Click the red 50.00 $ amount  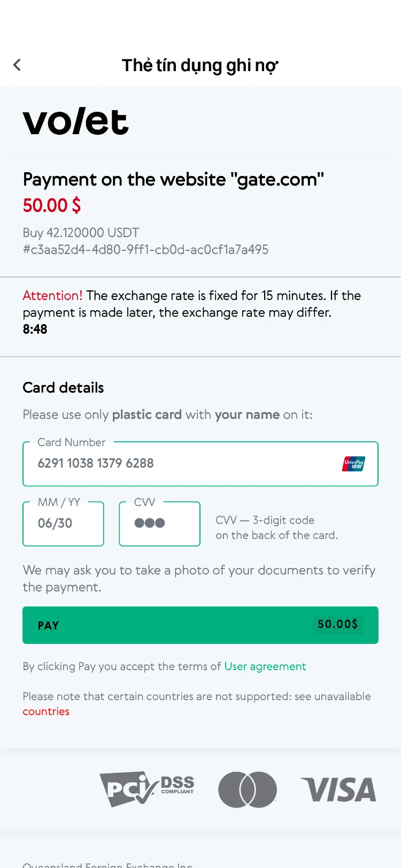[x=52, y=205]
